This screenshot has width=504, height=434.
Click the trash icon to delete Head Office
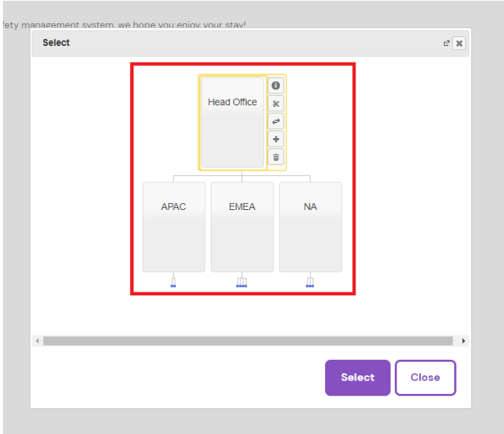coord(275,157)
